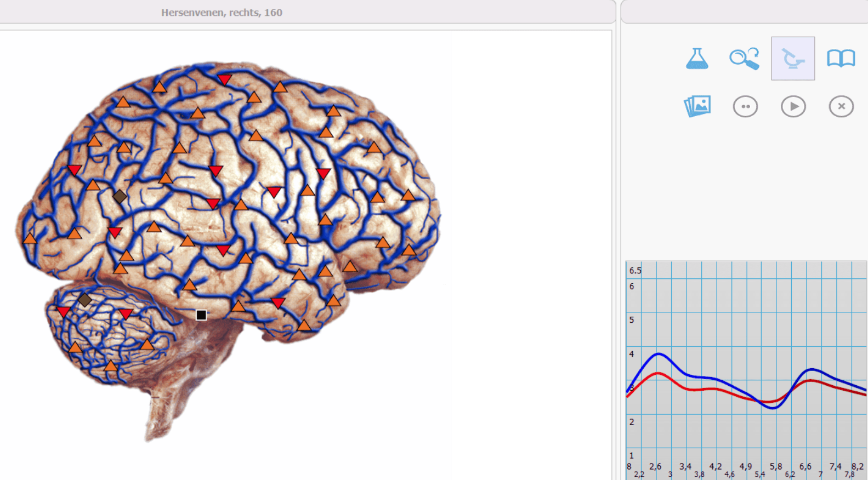Open the pictures gallery icon

[697, 106]
